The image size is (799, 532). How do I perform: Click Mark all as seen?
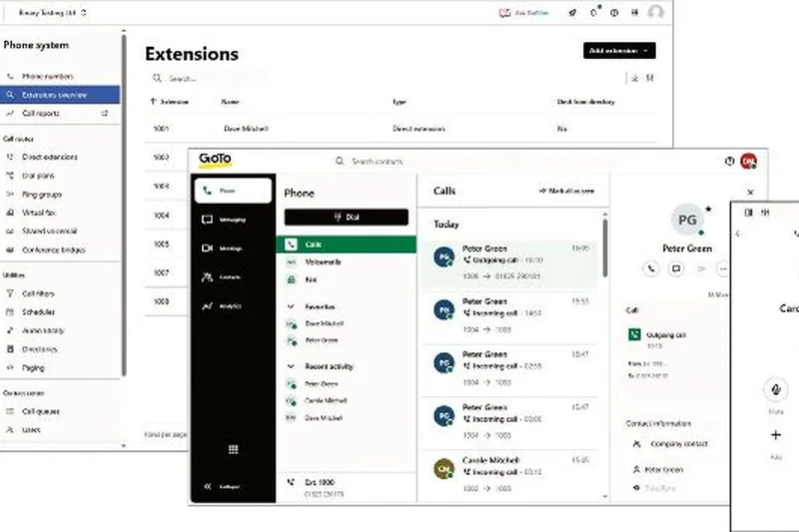click(x=566, y=191)
